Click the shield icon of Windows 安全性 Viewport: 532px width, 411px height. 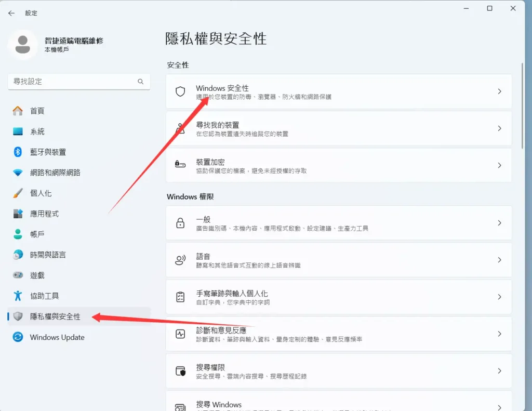pyautogui.click(x=180, y=91)
